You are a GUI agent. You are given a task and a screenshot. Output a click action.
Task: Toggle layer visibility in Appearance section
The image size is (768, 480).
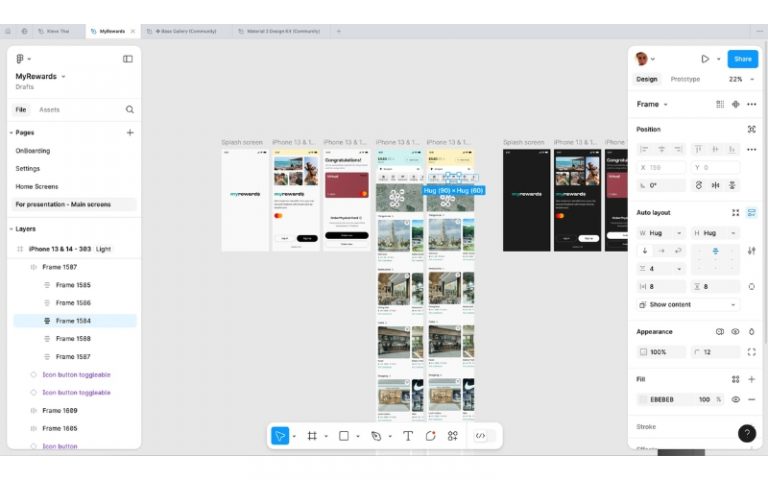[735, 331]
